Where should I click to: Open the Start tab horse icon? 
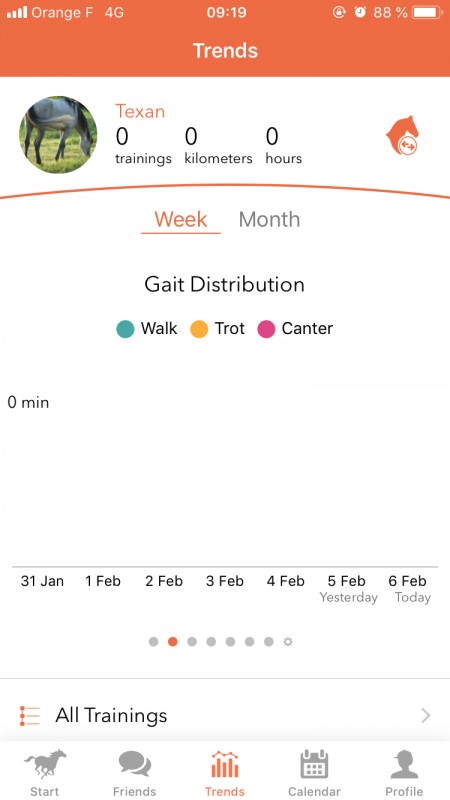(x=45, y=763)
